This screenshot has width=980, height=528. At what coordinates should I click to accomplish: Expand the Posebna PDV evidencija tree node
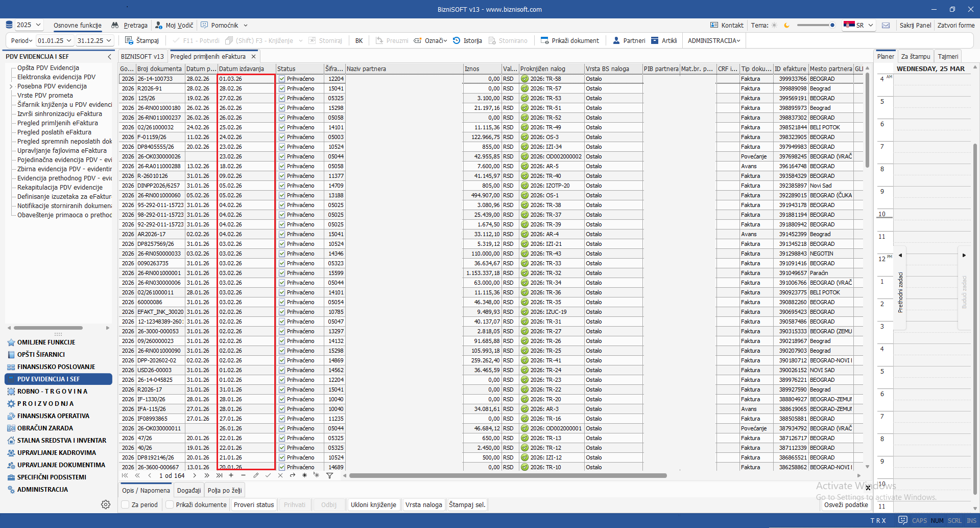[x=11, y=86]
